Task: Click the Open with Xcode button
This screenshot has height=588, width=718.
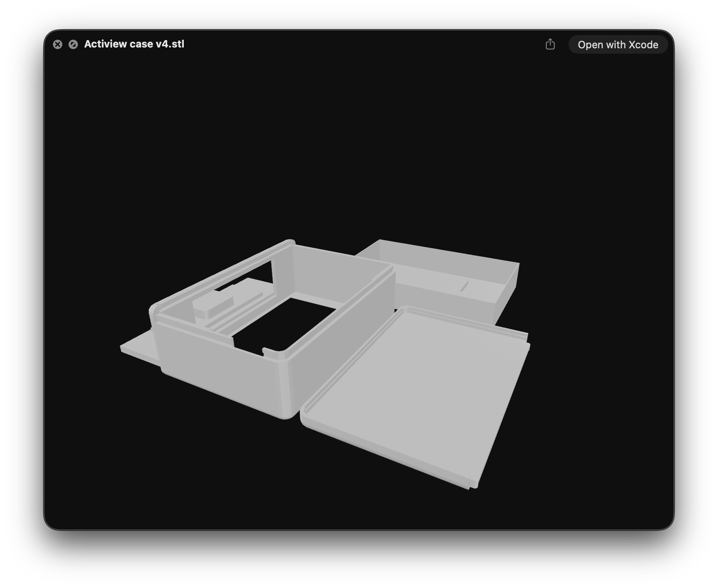Action: pyautogui.click(x=618, y=45)
